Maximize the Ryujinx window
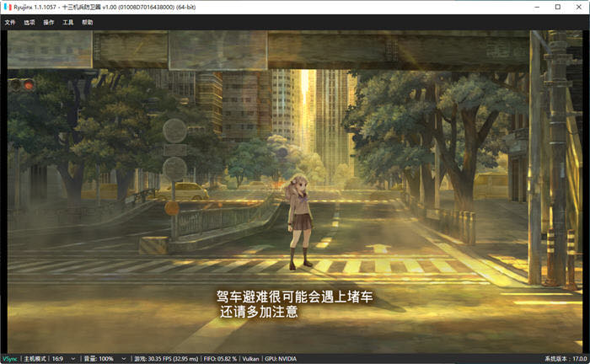 [x=557, y=7]
